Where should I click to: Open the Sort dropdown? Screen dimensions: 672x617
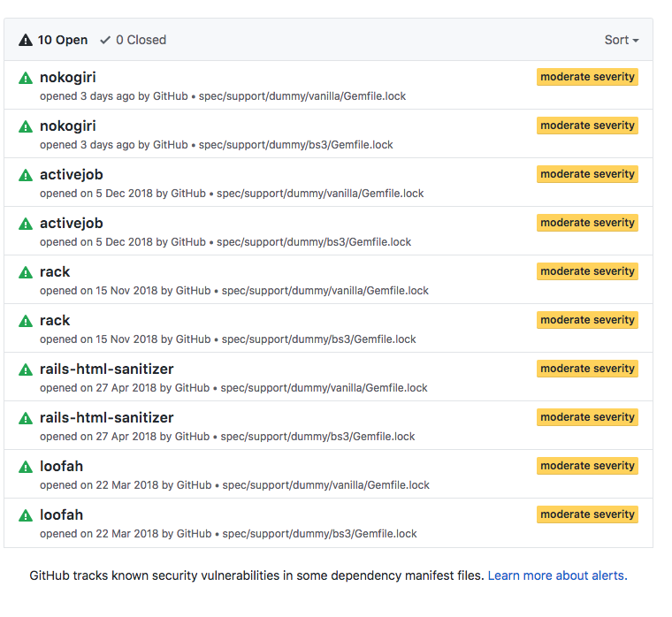point(622,40)
